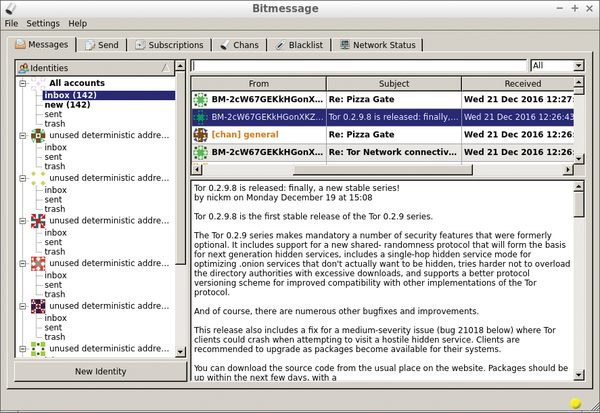The image size is (600, 413).
Task: Click the brown identicon beside [chan] general
Action: pos(200,135)
